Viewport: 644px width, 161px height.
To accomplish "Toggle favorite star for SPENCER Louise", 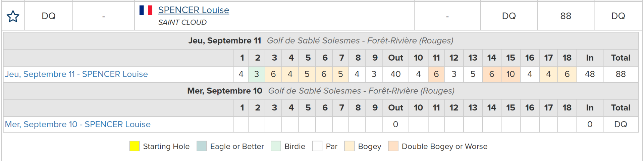I will (13, 16).
